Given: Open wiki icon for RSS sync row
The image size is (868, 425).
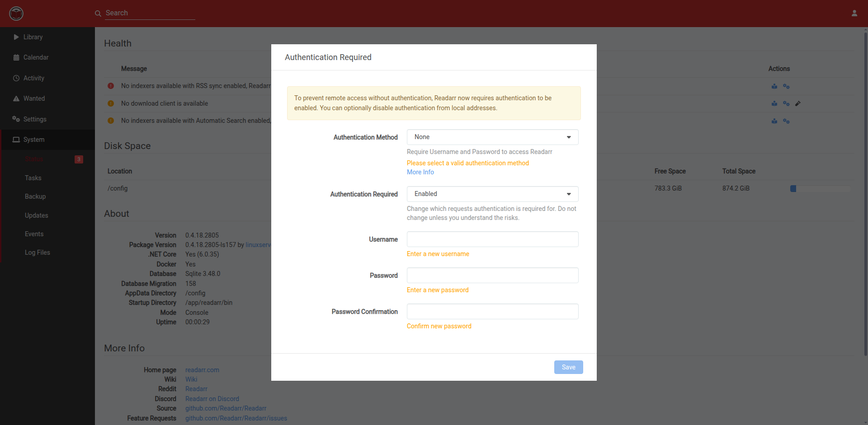Looking at the screenshot, I should pyautogui.click(x=774, y=86).
